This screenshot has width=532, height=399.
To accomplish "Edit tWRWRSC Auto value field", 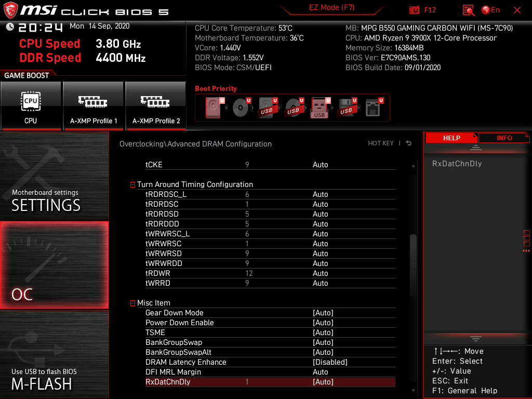I will coord(320,243).
